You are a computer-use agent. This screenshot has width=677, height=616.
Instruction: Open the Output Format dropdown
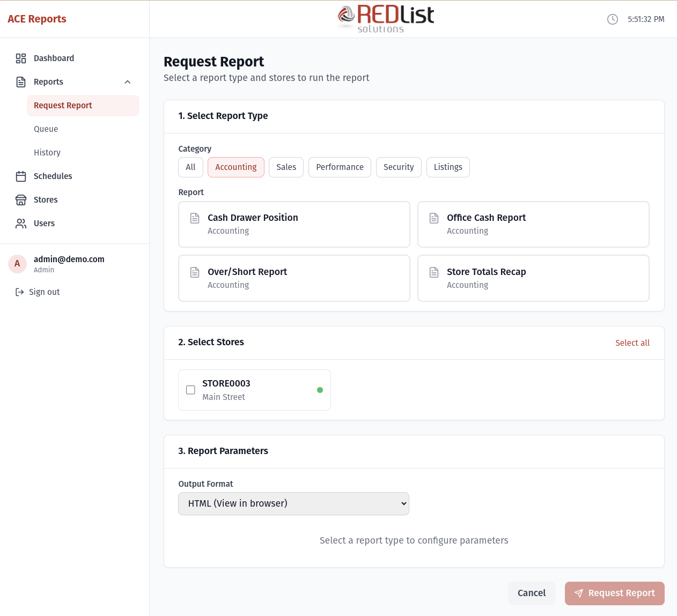click(x=293, y=503)
